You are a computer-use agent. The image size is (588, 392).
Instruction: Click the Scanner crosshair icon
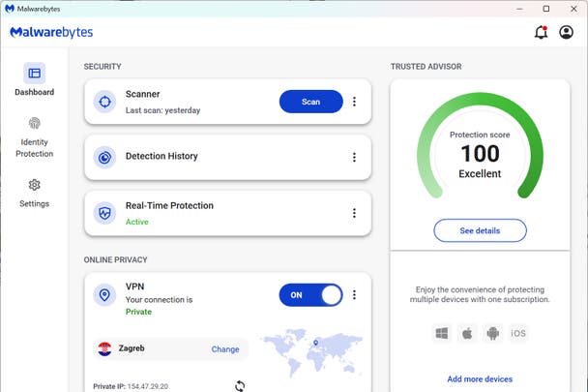click(x=104, y=102)
